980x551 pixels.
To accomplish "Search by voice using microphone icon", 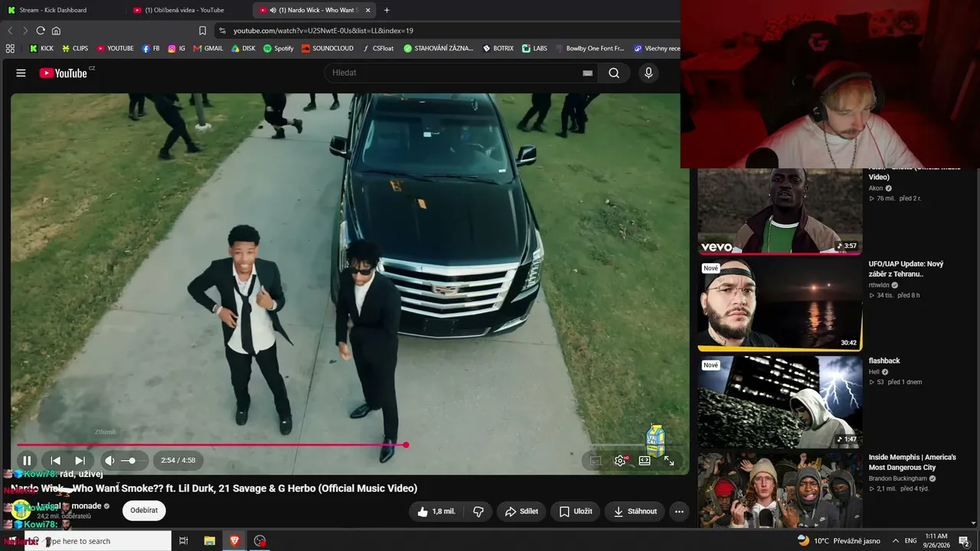I will tap(648, 73).
